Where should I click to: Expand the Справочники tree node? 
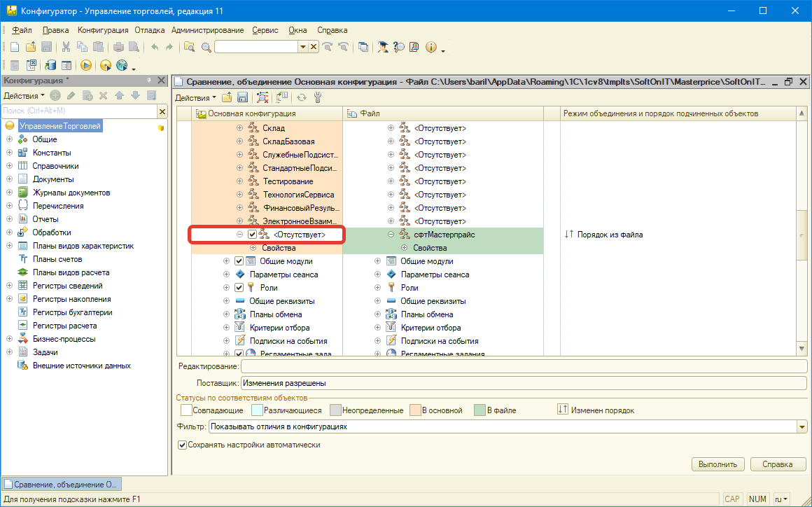[x=9, y=166]
